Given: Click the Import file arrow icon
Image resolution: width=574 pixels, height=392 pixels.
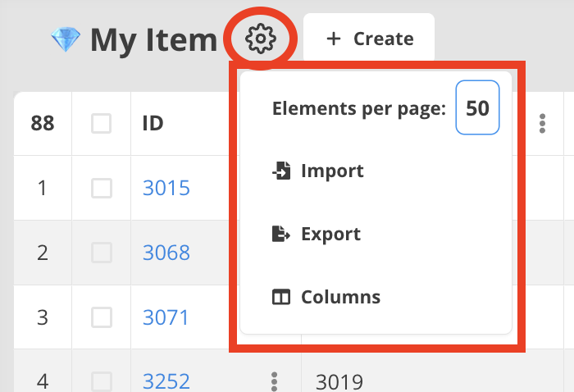Looking at the screenshot, I should click(281, 171).
